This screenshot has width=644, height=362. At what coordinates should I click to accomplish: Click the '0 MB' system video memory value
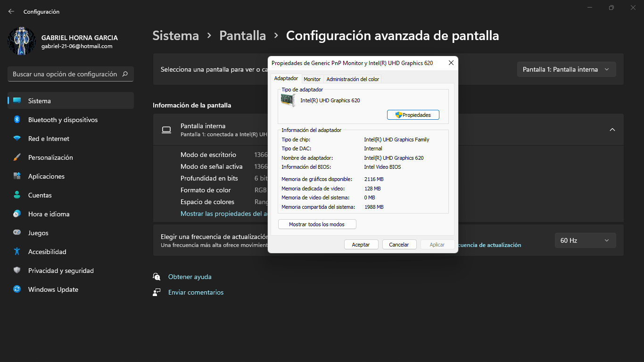370,197
